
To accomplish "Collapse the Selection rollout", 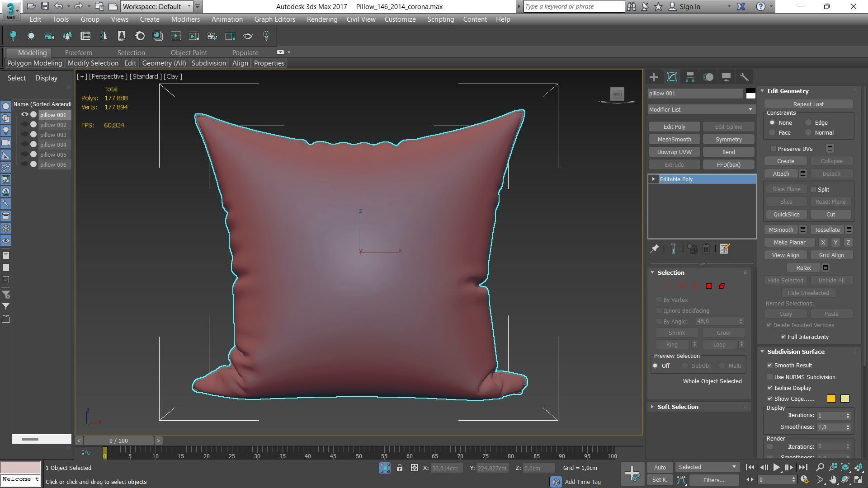I will coord(652,273).
